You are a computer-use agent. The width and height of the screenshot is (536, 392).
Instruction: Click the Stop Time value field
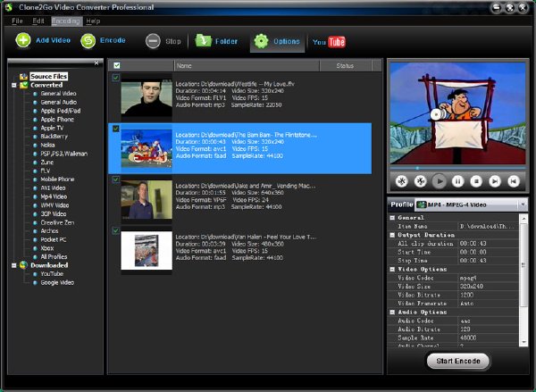489,261
